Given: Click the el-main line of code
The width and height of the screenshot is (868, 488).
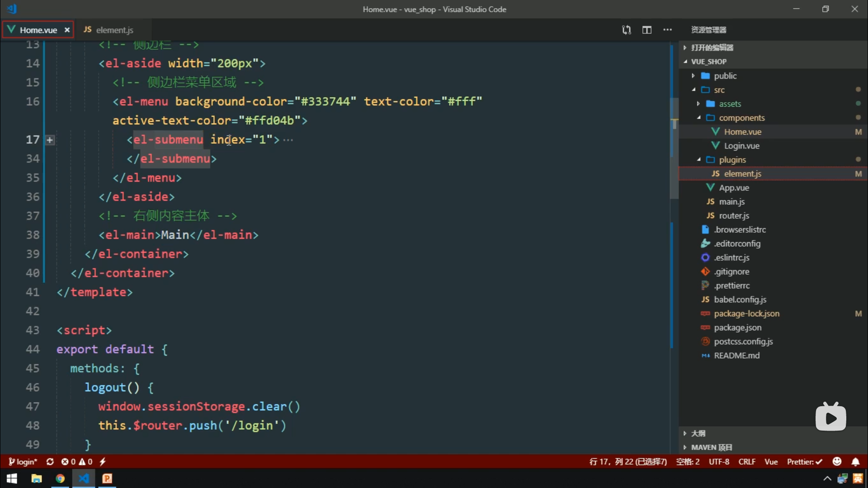Looking at the screenshot, I should [179, 235].
